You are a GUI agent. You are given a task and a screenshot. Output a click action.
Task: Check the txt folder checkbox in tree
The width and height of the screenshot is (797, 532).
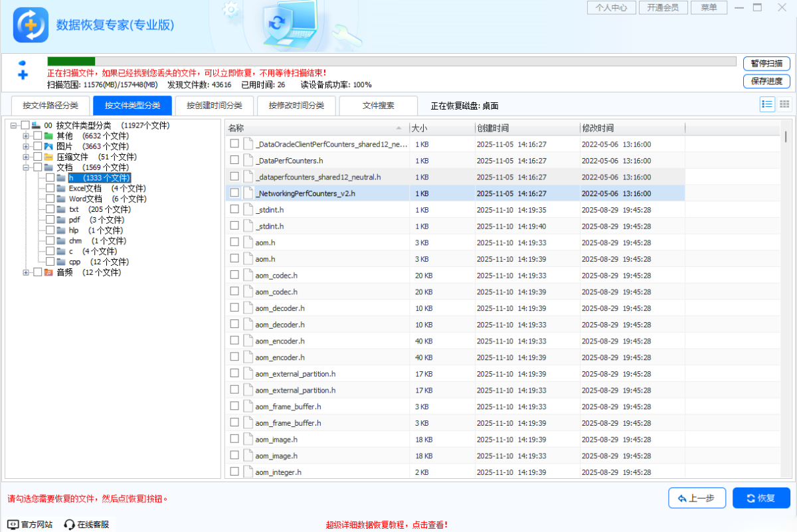[x=50, y=209]
